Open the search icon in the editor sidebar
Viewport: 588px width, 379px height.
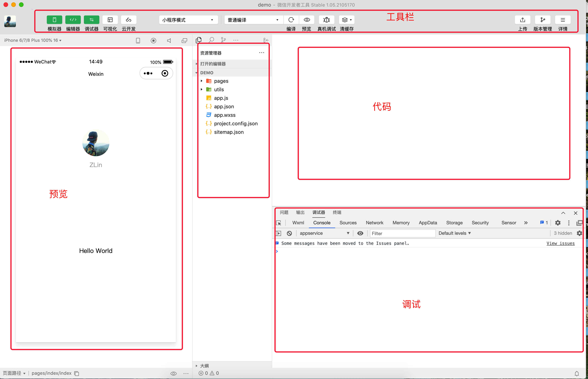[x=211, y=40]
